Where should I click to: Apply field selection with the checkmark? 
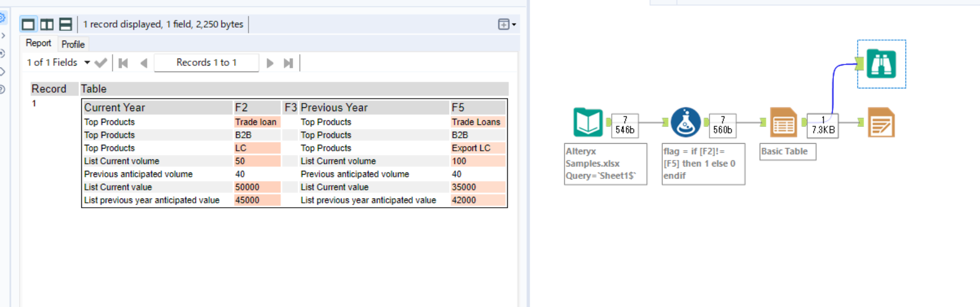[x=100, y=63]
